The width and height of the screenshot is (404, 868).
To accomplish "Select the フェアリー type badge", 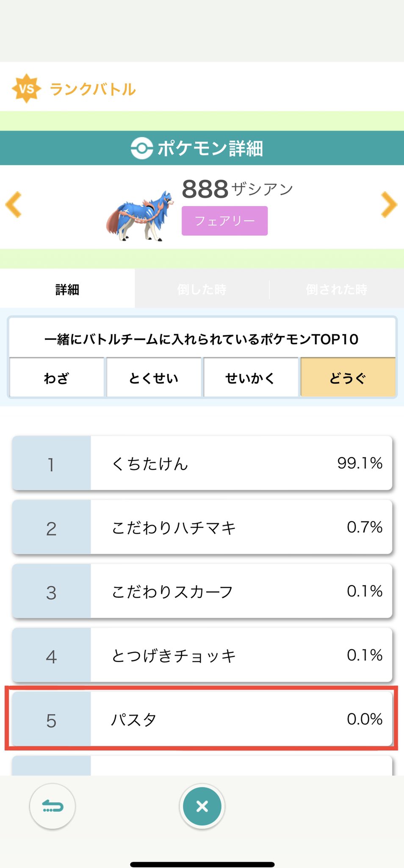I will [x=224, y=221].
